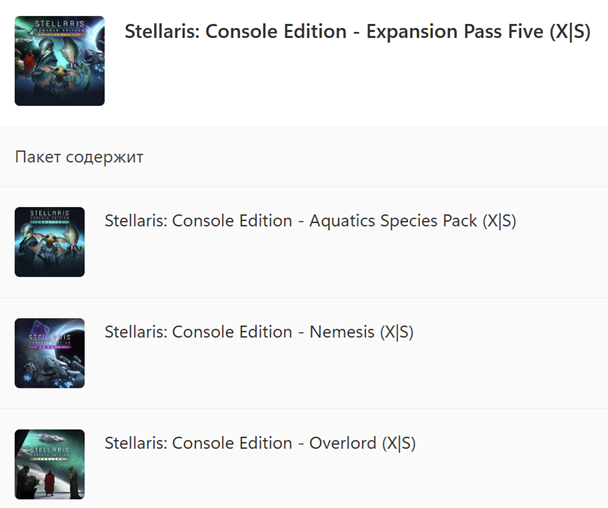Select the Nemesis add-on thumbnail

(x=50, y=353)
